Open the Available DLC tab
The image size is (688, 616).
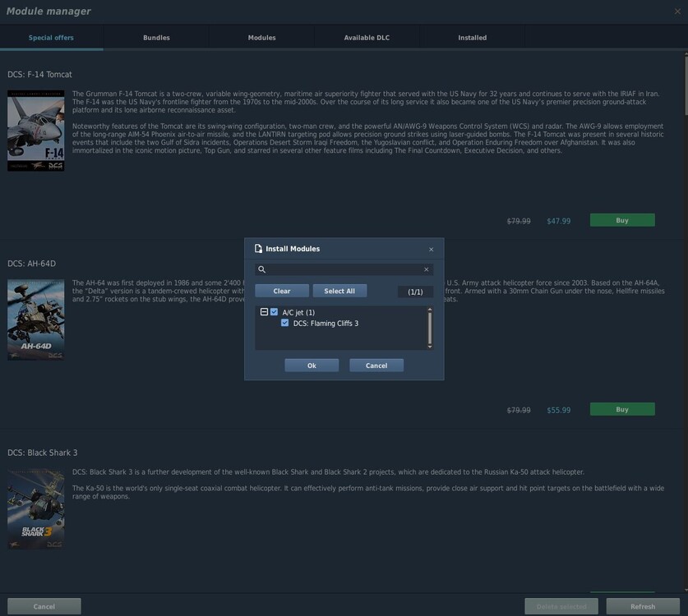point(367,38)
